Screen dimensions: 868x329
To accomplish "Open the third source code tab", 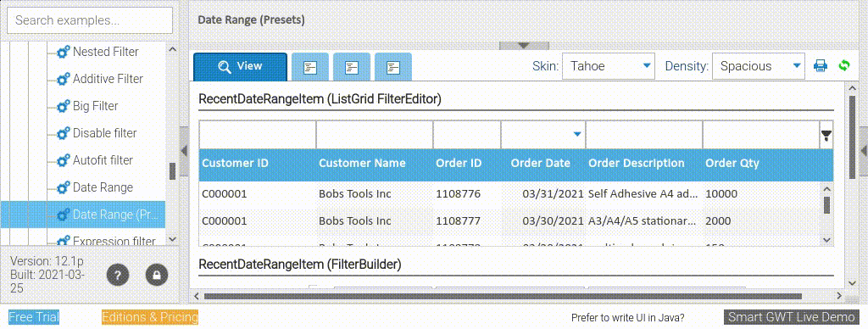I will [x=393, y=68].
